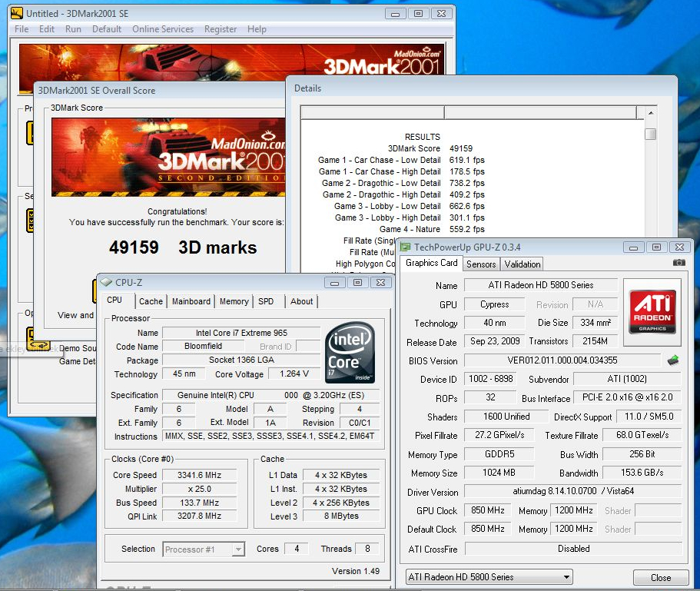Screen dimensions: 700x591
Task: Open the graphics card selection dropdown
Action: click(489, 577)
